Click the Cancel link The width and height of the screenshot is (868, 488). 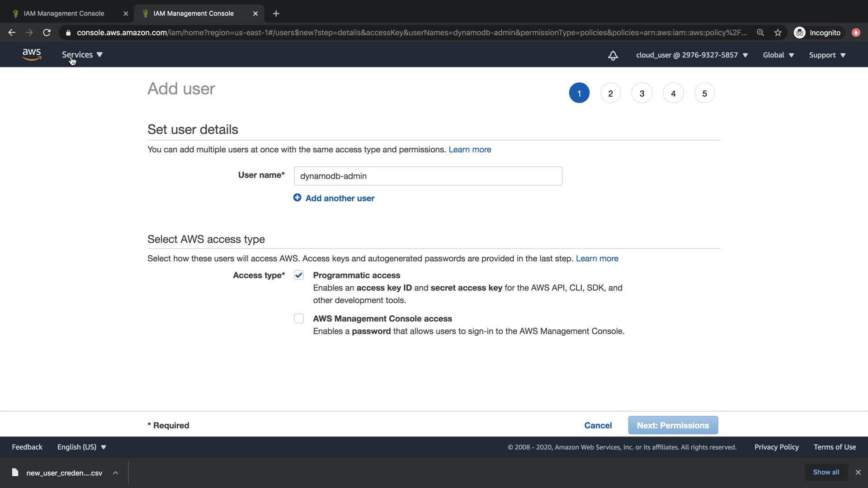pyautogui.click(x=598, y=425)
